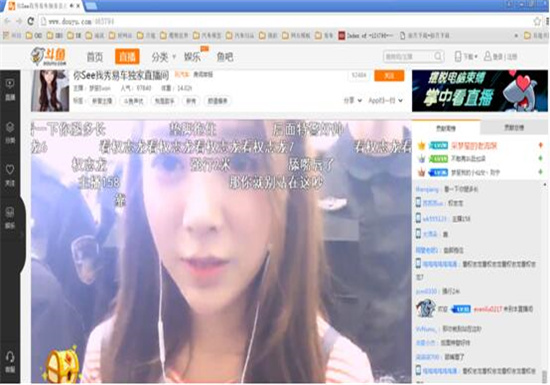Click the streamer avatar thumbnail
The height and width of the screenshot is (385, 550).
pos(50,91)
